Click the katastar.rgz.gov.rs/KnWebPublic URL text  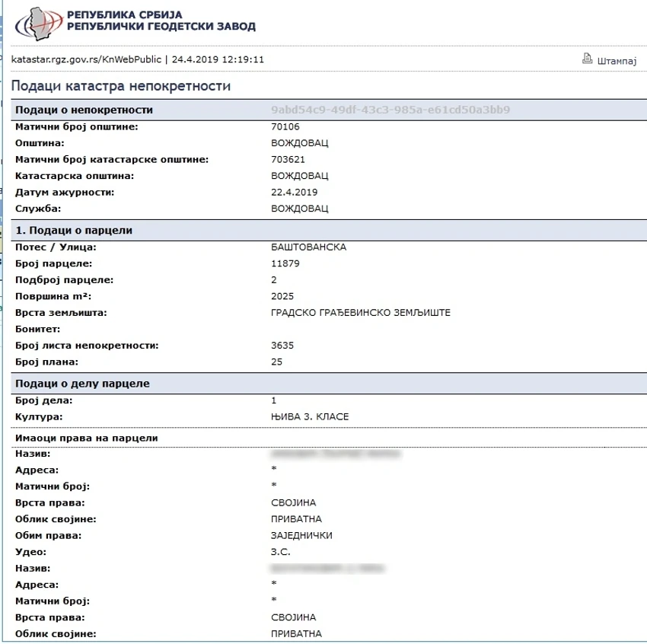86,59
